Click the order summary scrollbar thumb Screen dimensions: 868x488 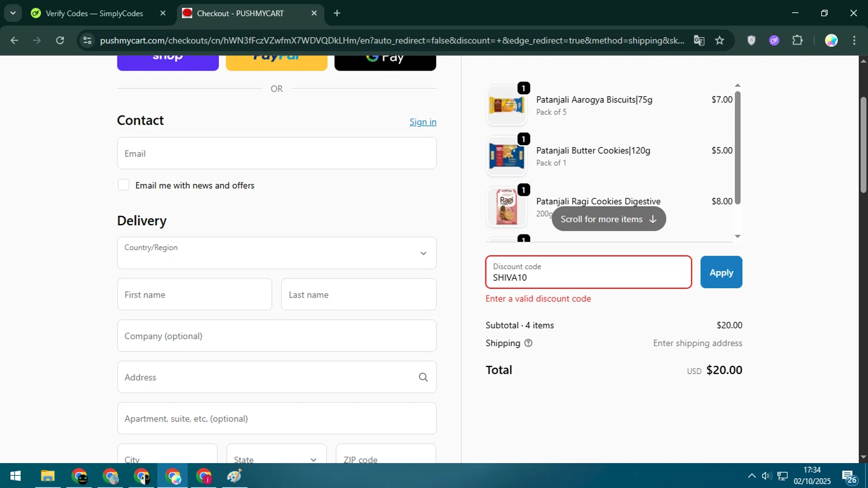(x=737, y=148)
